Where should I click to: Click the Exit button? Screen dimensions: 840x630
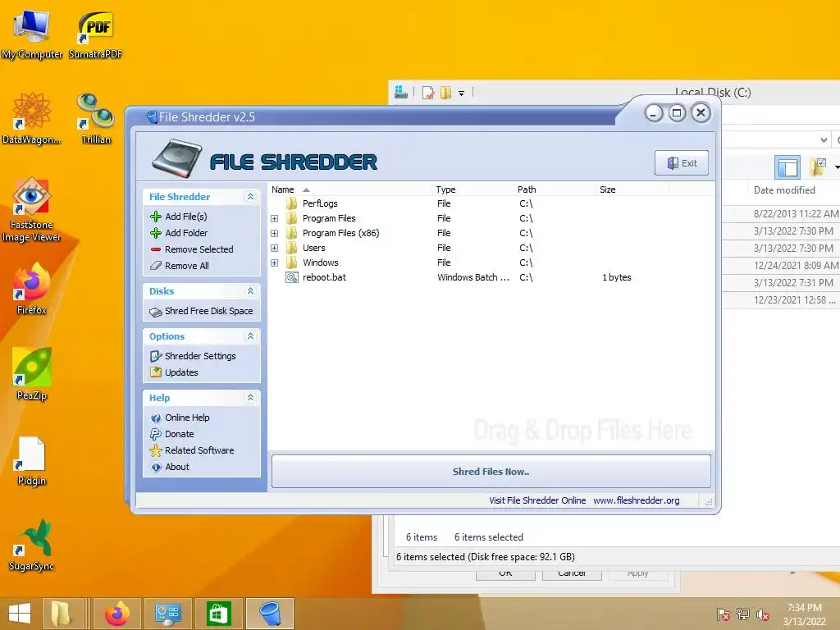[682, 163]
